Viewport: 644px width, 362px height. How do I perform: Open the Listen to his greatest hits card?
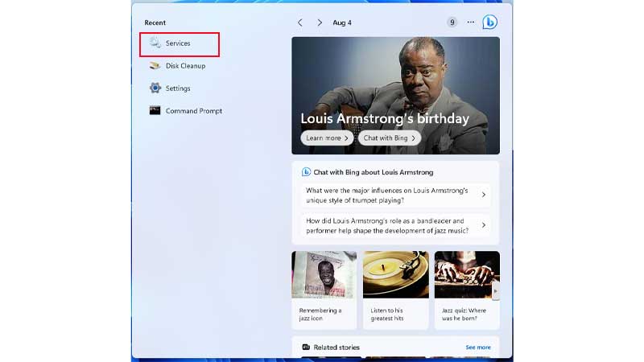click(x=395, y=290)
